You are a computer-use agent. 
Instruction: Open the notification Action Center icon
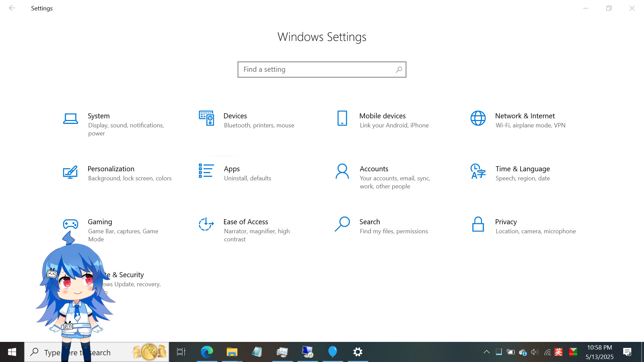(627, 352)
